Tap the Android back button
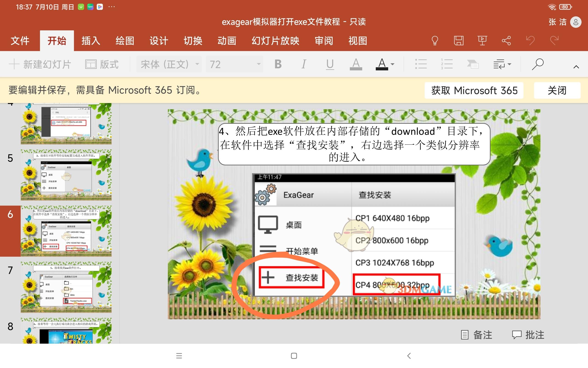The width and height of the screenshot is (588, 368). coord(409,356)
